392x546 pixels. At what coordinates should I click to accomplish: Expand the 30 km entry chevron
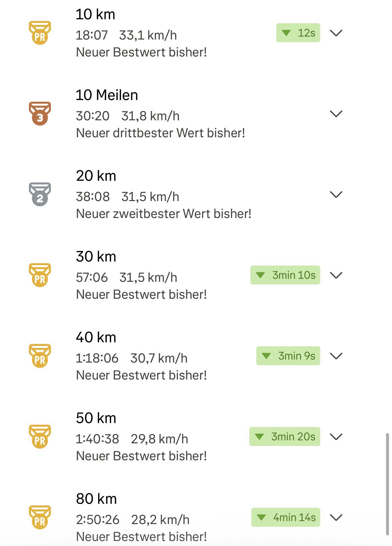pos(336,275)
